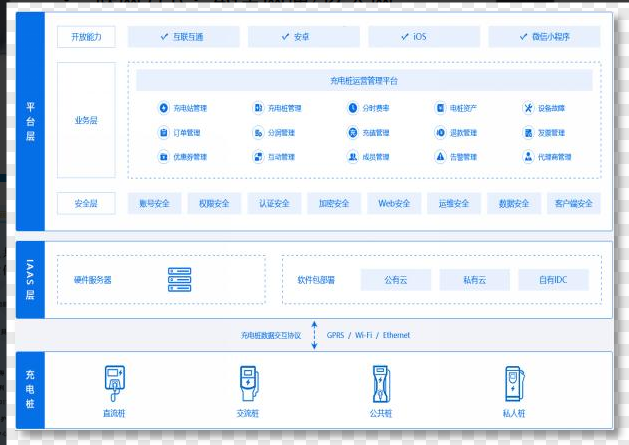This screenshot has height=445, width=629.
Task: Select the 直流桩 charger icon
Action: coord(115,383)
